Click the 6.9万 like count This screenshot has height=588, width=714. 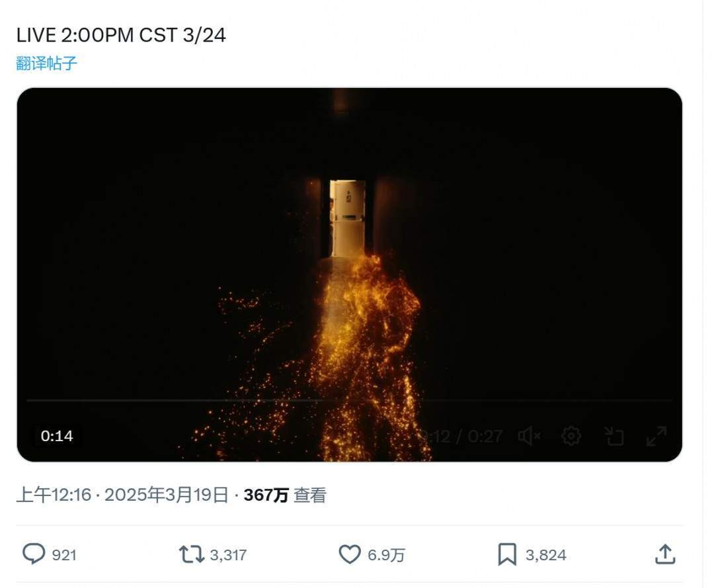point(386,555)
